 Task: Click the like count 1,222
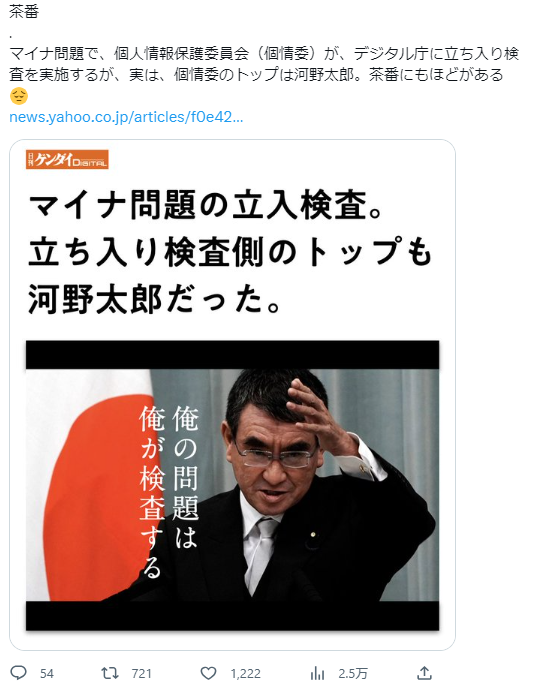pos(245,673)
